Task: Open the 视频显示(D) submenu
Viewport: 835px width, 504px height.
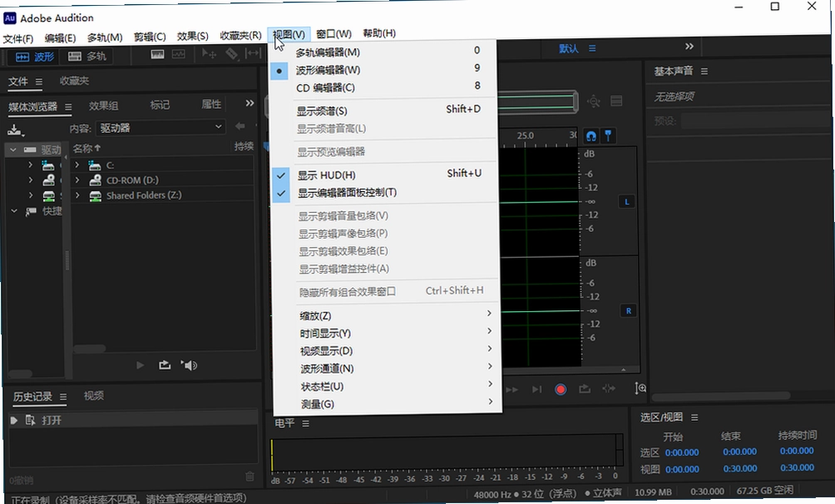Action: 386,351
